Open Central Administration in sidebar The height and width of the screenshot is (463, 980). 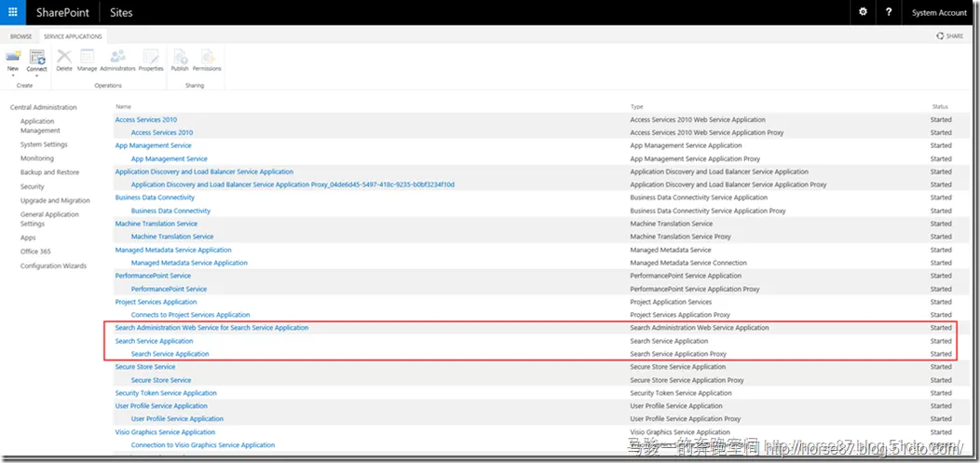coord(44,107)
